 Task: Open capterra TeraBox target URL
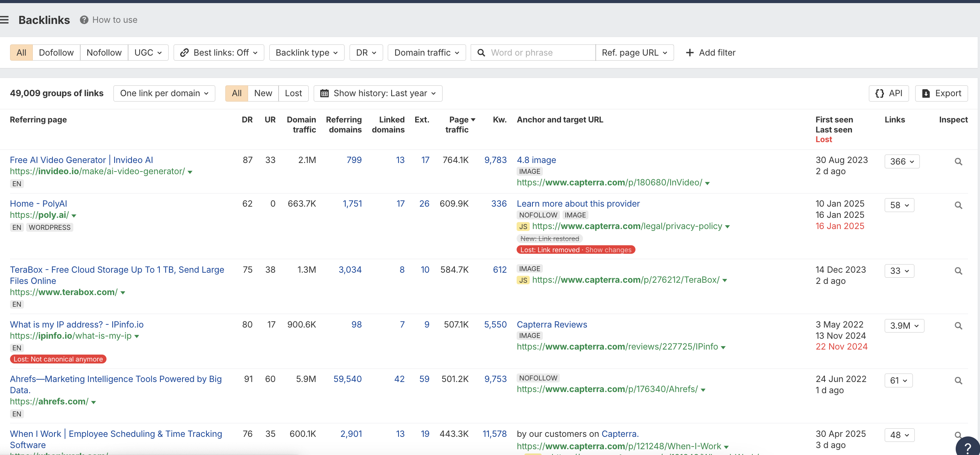pos(626,280)
